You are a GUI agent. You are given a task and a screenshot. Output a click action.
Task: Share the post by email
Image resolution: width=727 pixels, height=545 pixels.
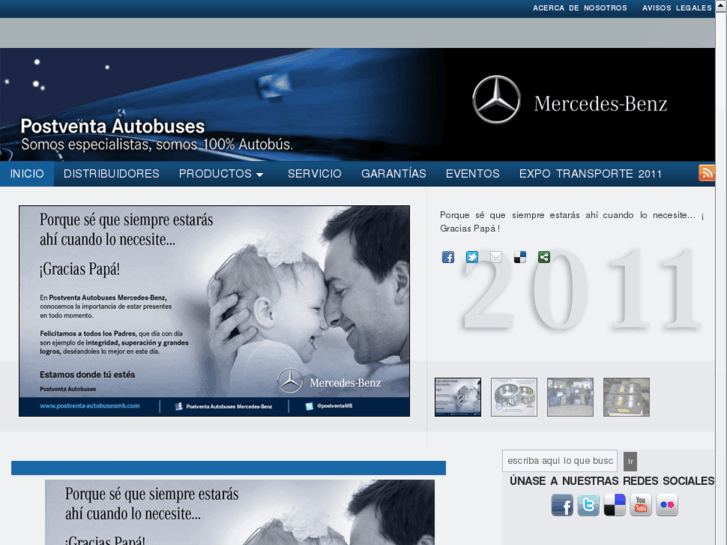(496, 257)
